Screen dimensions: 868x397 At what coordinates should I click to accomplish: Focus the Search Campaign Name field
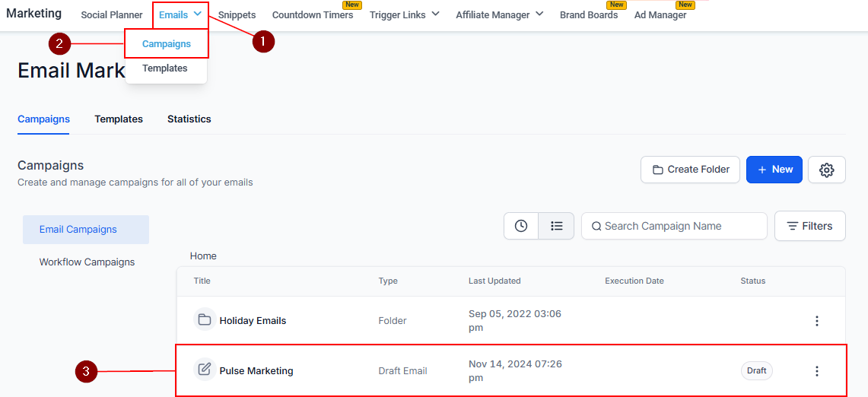click(x=674, y=226)
